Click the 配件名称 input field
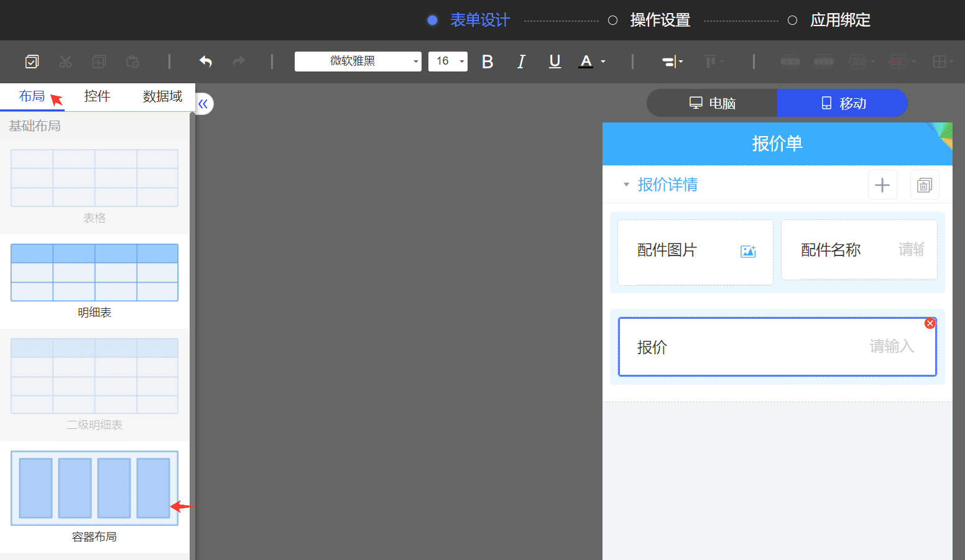The width and height of the screenshot is (965, 560). [859, 250]
